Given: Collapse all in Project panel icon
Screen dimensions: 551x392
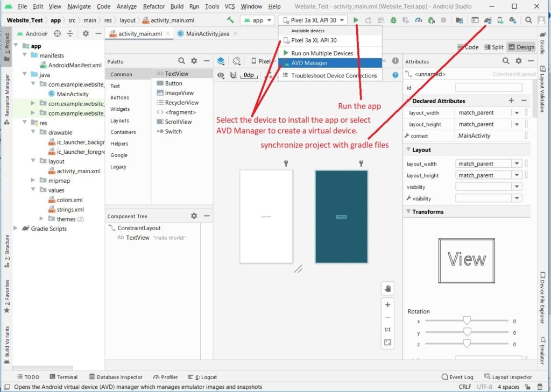Looking at the screenshot, I should click(70, 33).
